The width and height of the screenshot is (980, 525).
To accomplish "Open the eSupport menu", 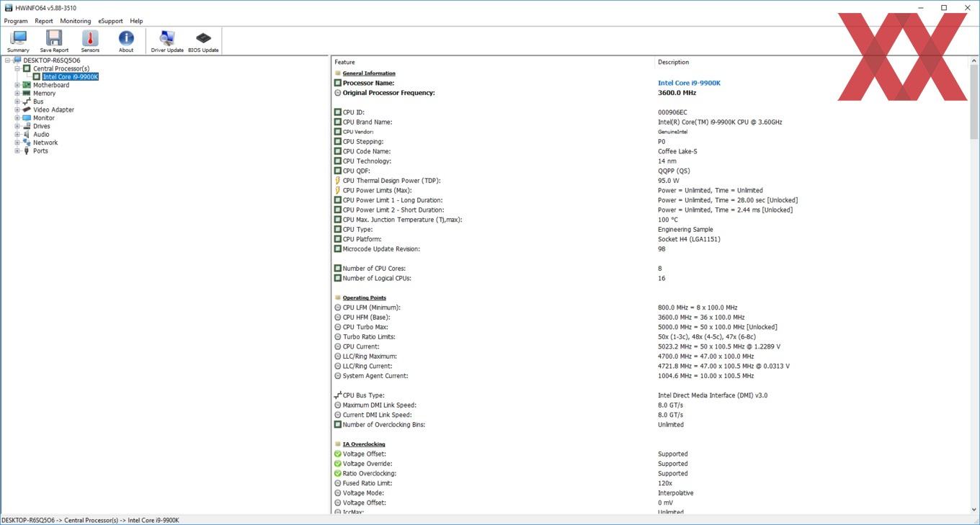I will tap(110, 21).
